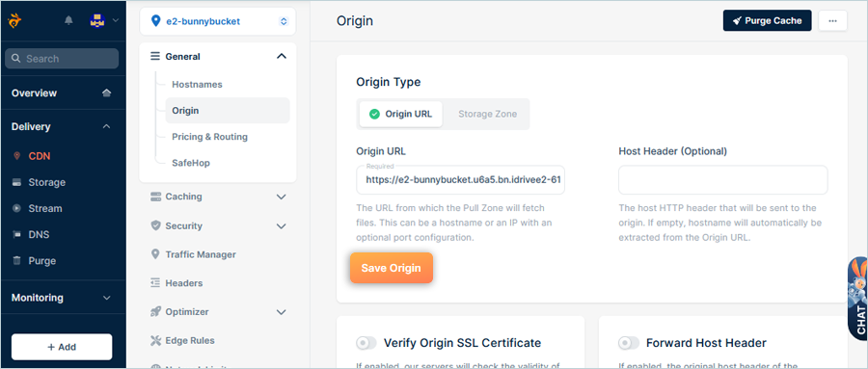The width and height of the screenshot is (868, 369).
Task: Open Traffic Manager settings
Action: (x=201, y=254)
